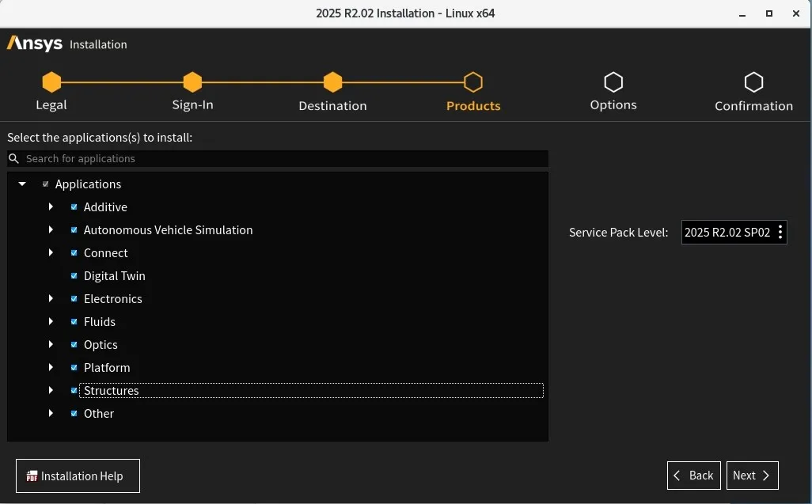Click the Sign-In step hexagon icon
812x504 pixels.
click(192, 81)
